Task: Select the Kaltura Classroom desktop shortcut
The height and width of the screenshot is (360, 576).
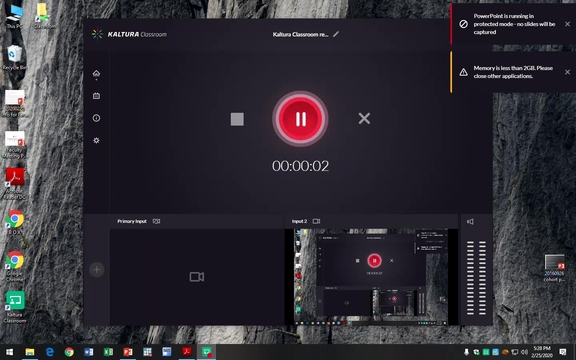Action: tap(15, 307)
